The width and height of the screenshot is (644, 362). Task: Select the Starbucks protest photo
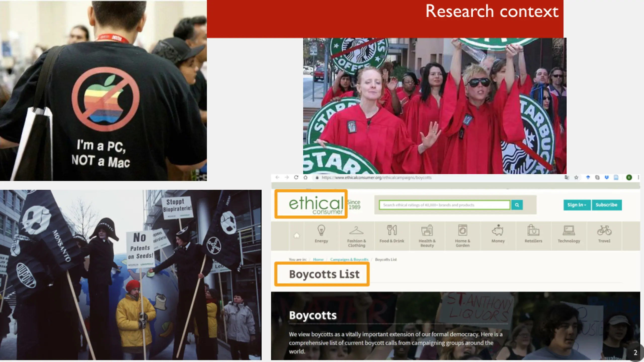435,106
